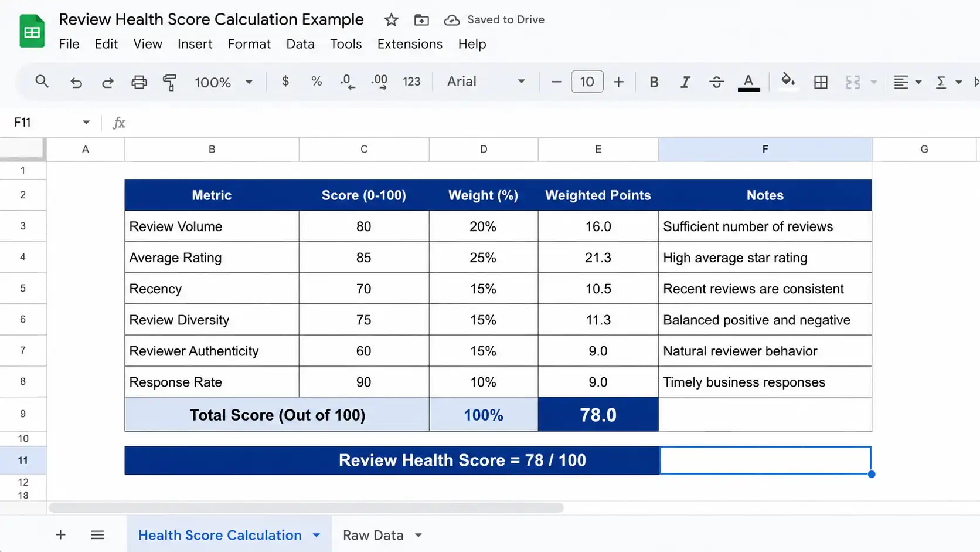Click the font size field showing 10
The height and width of the screenshot is (552, 980).
click(x=587, y=82)
